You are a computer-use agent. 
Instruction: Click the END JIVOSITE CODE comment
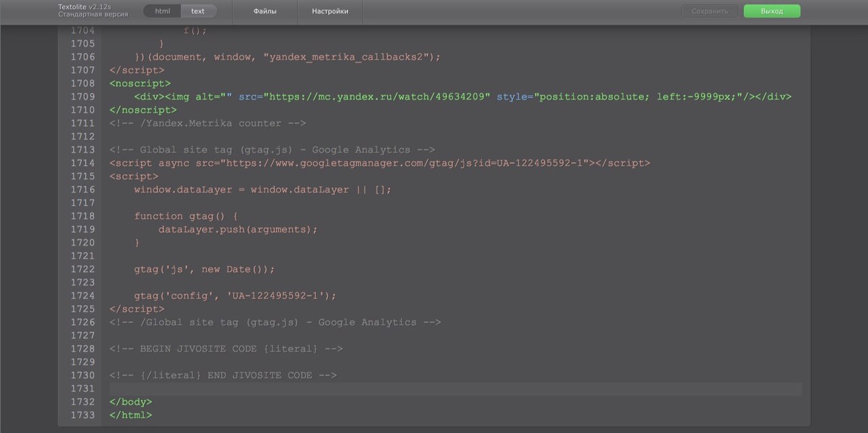(x=223, y=375)
